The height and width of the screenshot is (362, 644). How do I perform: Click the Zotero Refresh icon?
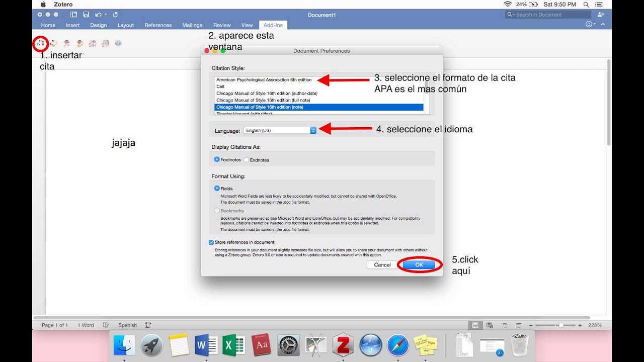[x=93, y=44]
